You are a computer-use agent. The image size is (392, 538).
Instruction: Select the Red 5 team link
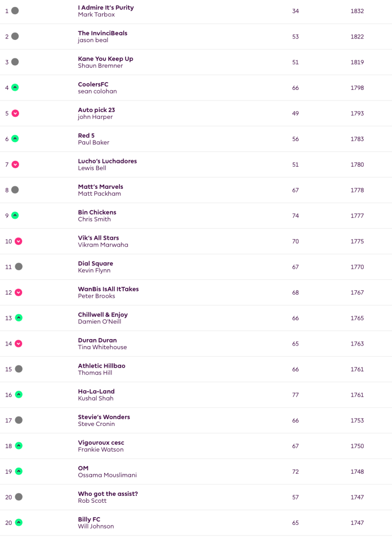tap(86, 136)
